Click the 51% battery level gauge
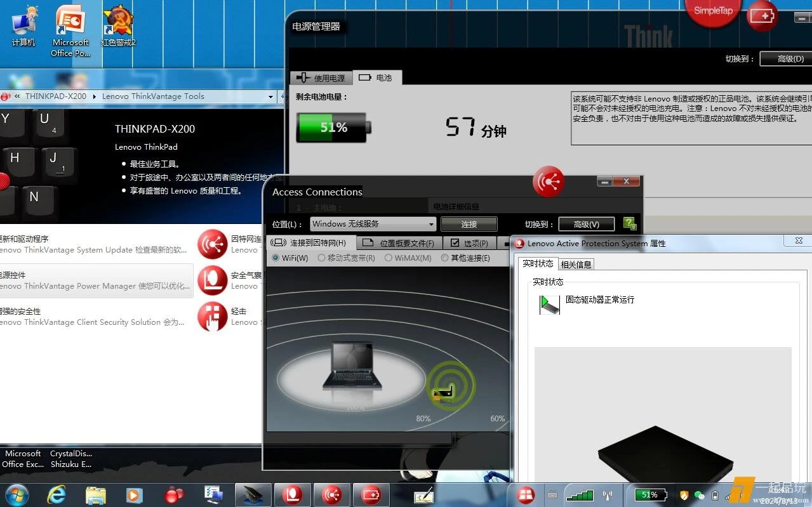812x507 pixels. (x=333, y=128)
